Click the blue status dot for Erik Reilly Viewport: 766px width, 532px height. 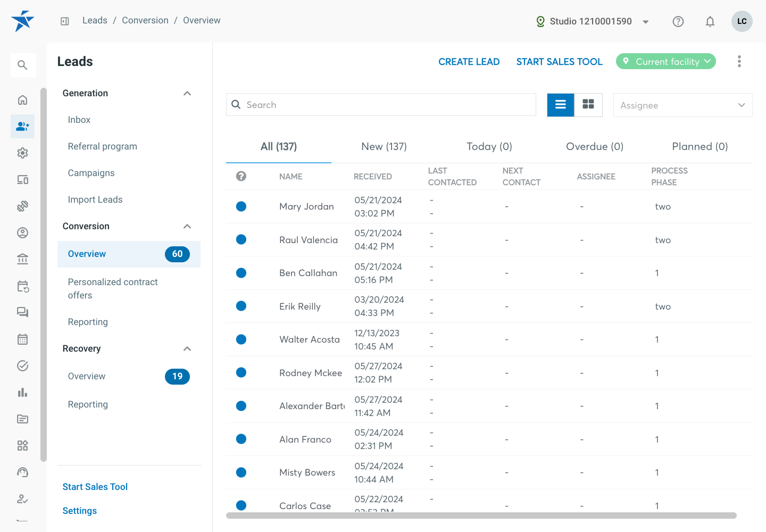(x=241, y=306)
